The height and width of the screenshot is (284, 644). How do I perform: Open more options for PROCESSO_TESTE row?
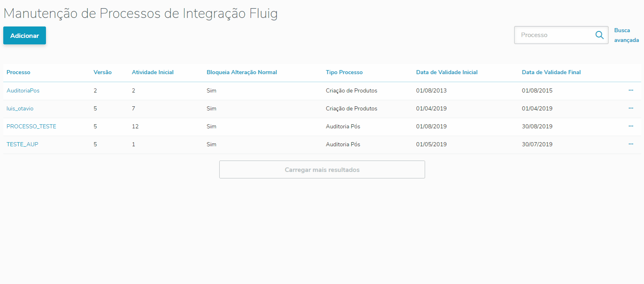[x=631, y=126]
